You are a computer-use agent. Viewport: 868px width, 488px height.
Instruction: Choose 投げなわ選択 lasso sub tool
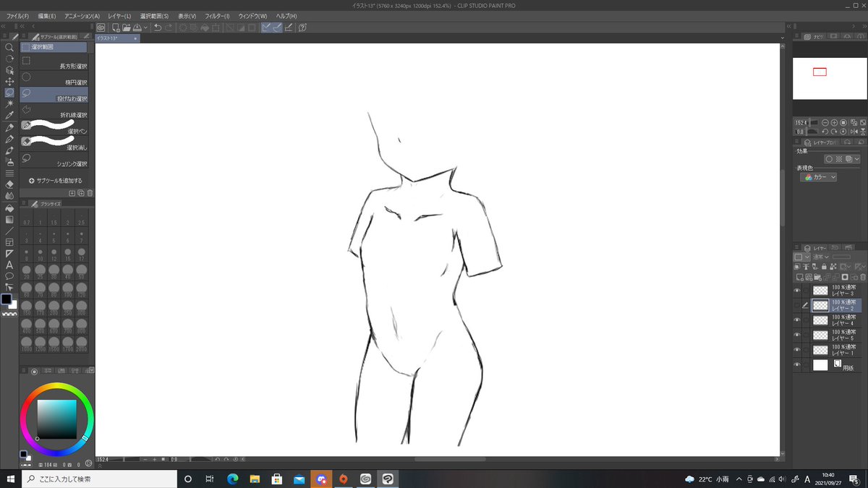54,95
